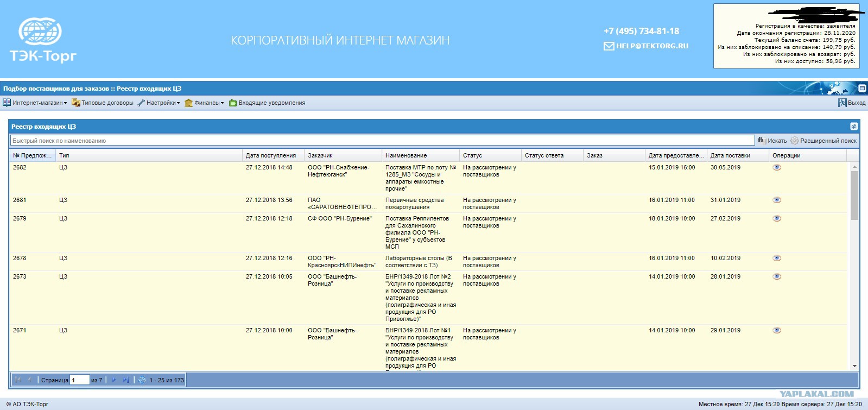The height and width of the screenshot is (410, 868).
Task: Sort by Заказ column header
Action: point(614,155)
